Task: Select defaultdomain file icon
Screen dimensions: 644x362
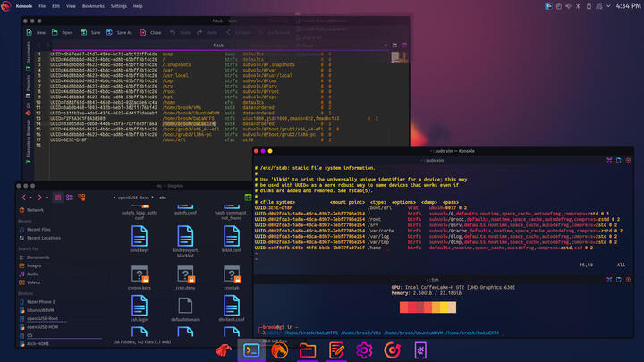Action: point(185,307)
